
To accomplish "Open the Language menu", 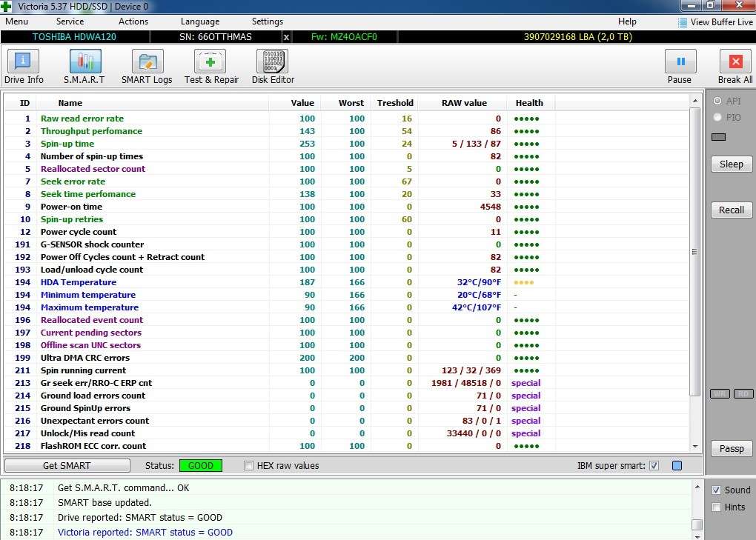I will 200,21.
